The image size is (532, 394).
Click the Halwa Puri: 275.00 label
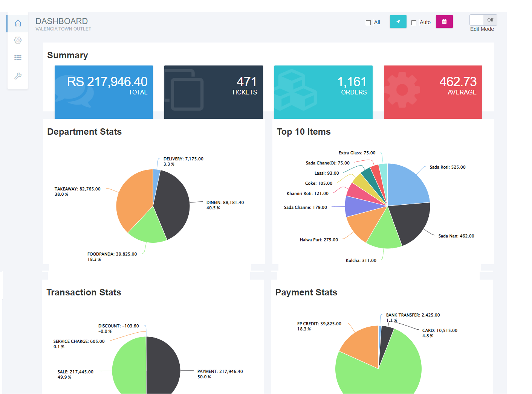319,240
